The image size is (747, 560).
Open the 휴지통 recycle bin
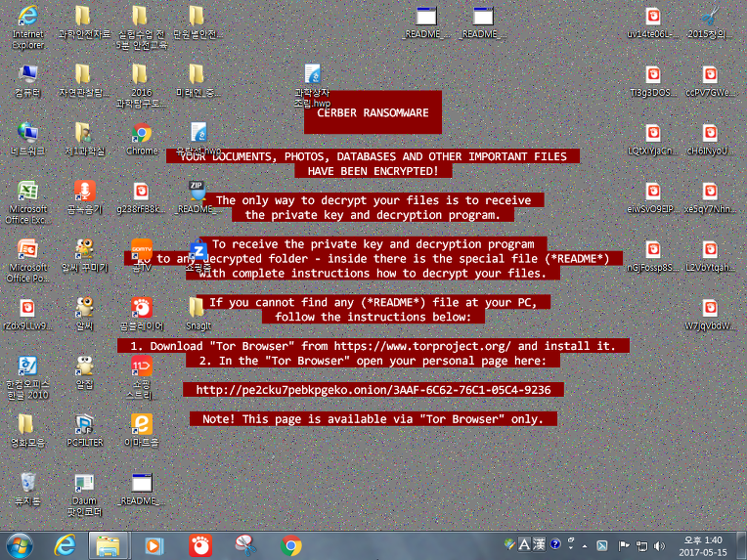coord(27,489)
